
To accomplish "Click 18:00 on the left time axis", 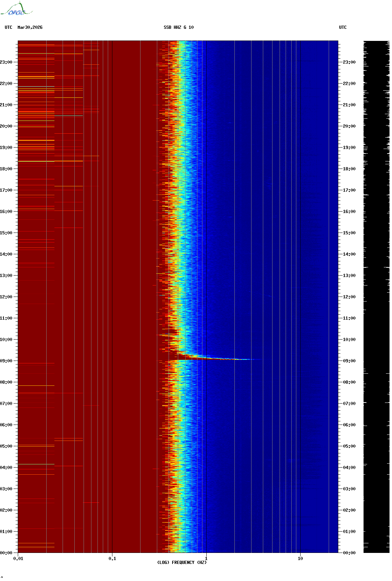I will (x=6, y=169).
